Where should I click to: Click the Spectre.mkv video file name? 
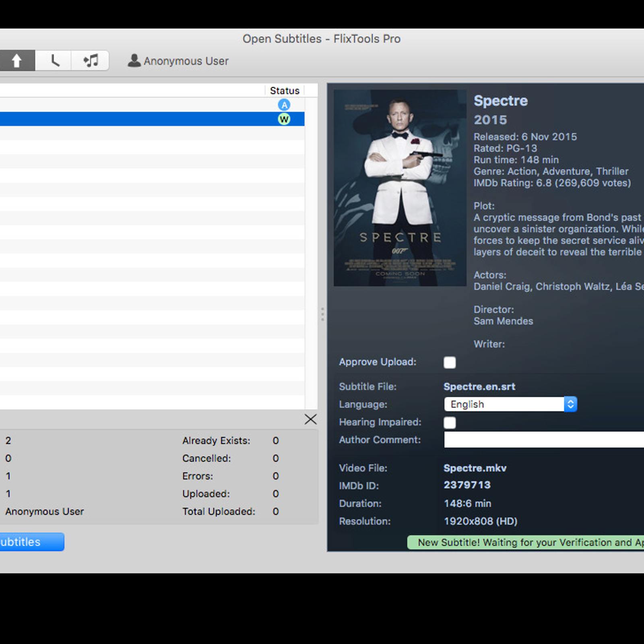click(x=475, y=468)
